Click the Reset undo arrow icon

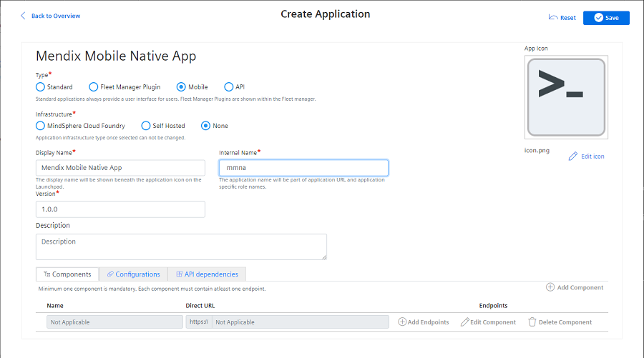(x=553, y=17)
